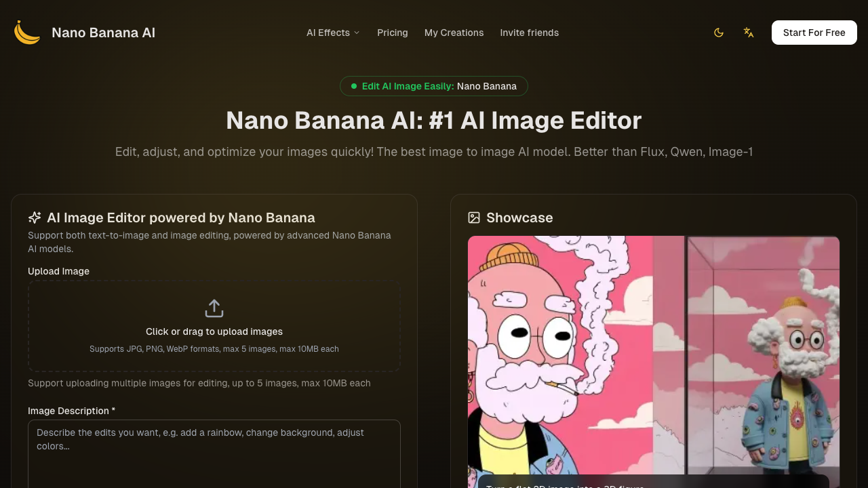
Task: Click 'Support uploading multiple images for editing' text
Action: [x=199, y=383]
